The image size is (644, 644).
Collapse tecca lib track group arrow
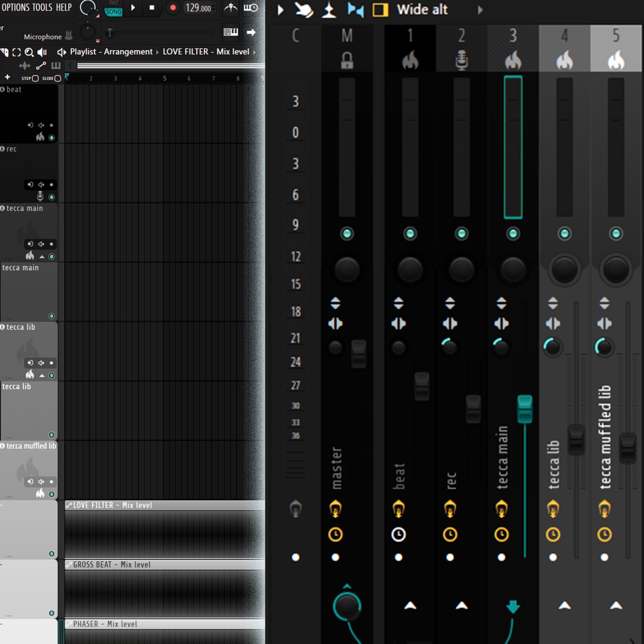point(42,376)
